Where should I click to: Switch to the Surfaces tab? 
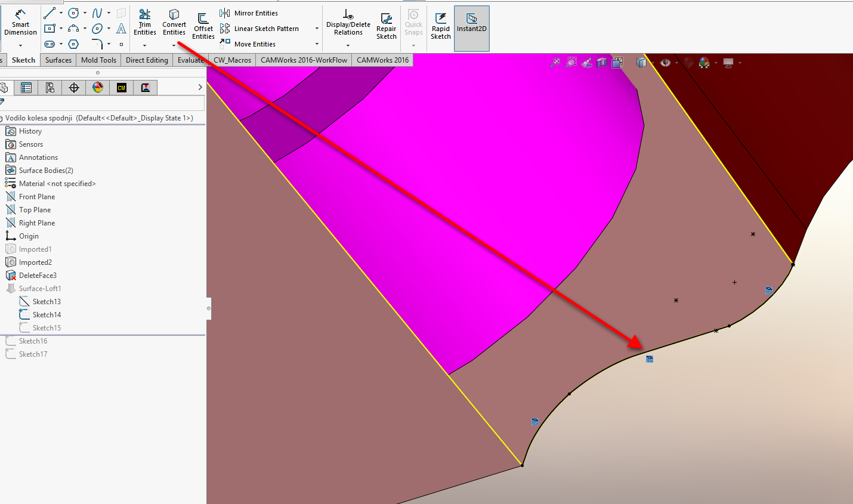[x=58, y=60]
